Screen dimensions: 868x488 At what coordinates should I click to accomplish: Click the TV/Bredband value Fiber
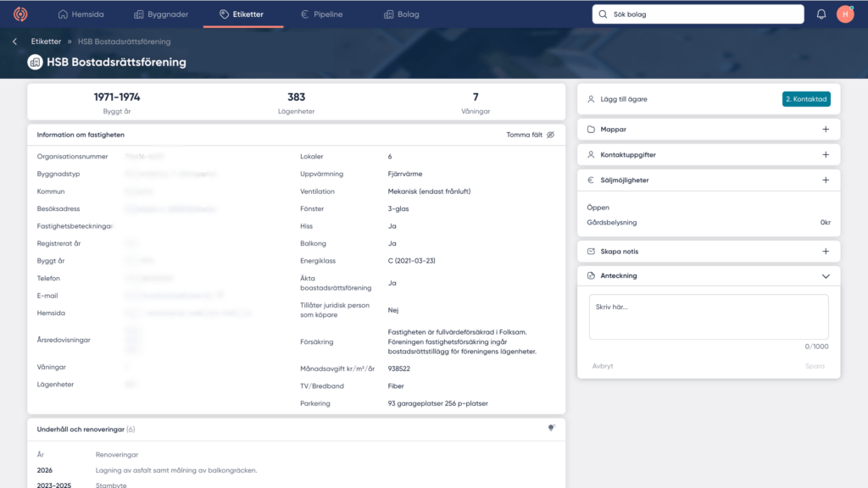(x=396, y=386)
